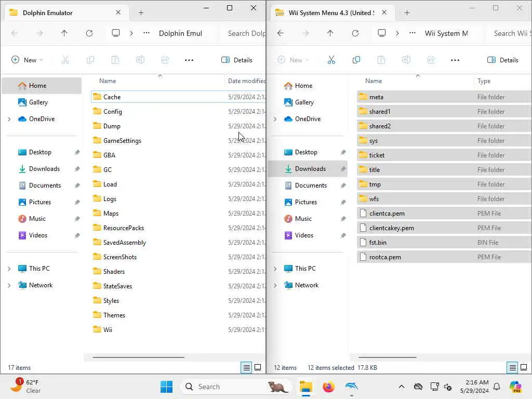Click breadcrumb ellipsis in Wii System Menu address bar

tap(412, 33)
